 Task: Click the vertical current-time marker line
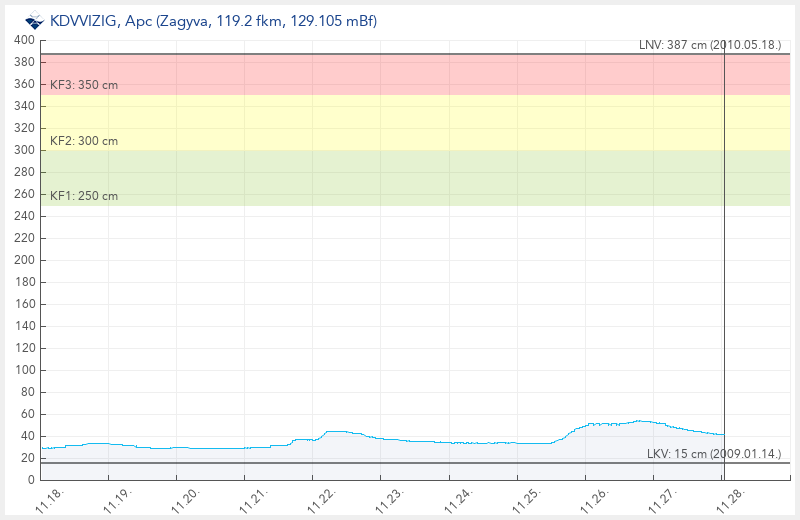coord(724,250)
